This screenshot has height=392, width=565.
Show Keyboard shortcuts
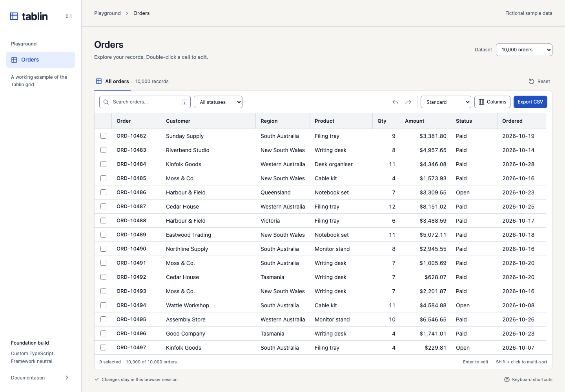click(x=528, y=379)
